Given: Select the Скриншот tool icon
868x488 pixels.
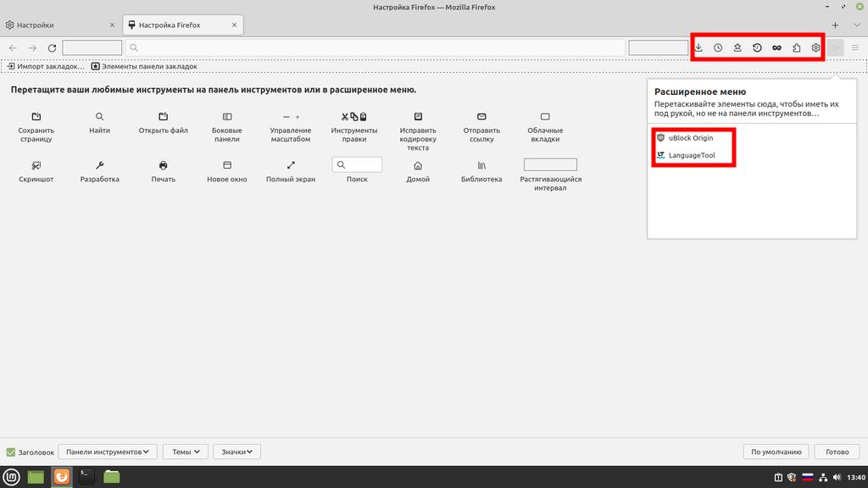Looking at the screenshot, I should point(36,165).
